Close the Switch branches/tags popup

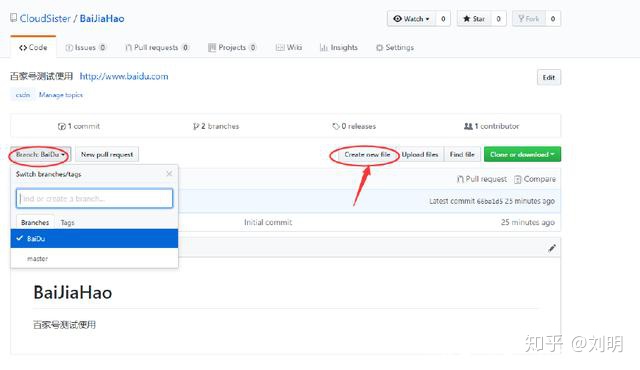point(169,174)
